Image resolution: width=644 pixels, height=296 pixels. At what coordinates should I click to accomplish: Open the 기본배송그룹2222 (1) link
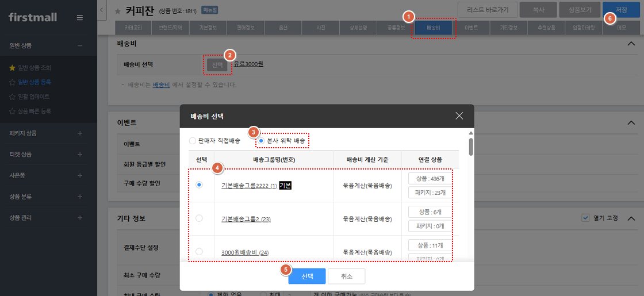[x=249, y=186]
